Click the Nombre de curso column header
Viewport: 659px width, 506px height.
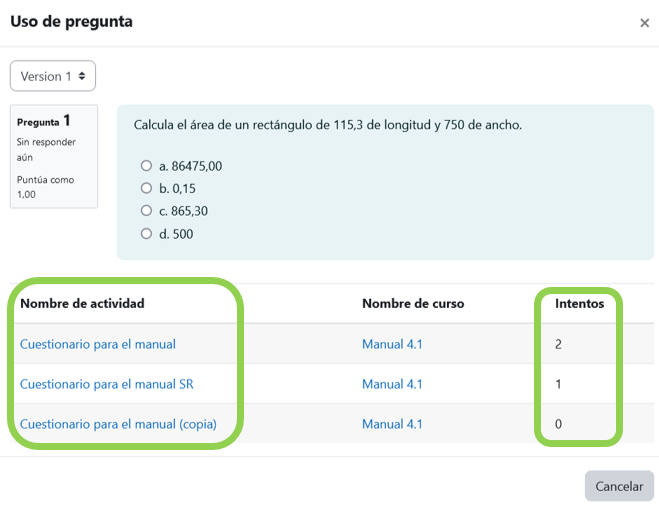pyautogui.click(x=413, y=303)
